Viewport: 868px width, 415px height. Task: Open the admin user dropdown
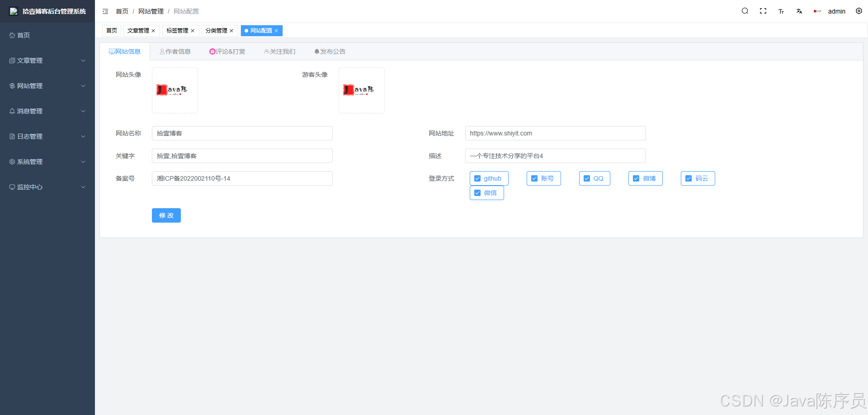[x=836, y=11]
